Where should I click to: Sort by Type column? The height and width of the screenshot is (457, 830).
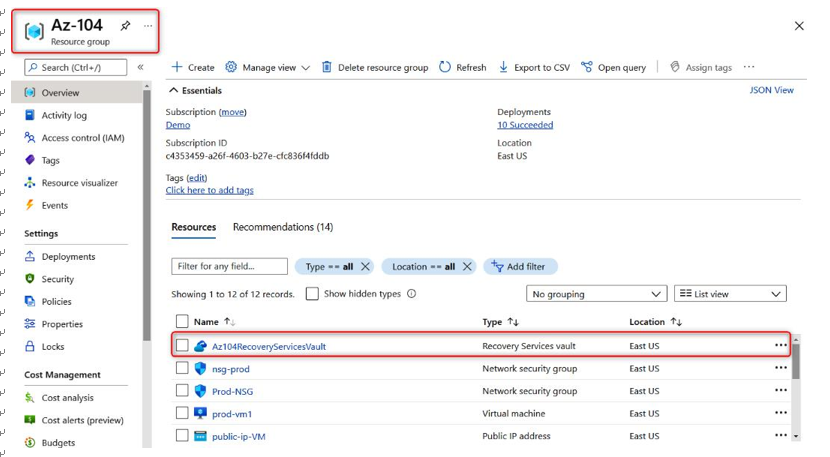500,321
